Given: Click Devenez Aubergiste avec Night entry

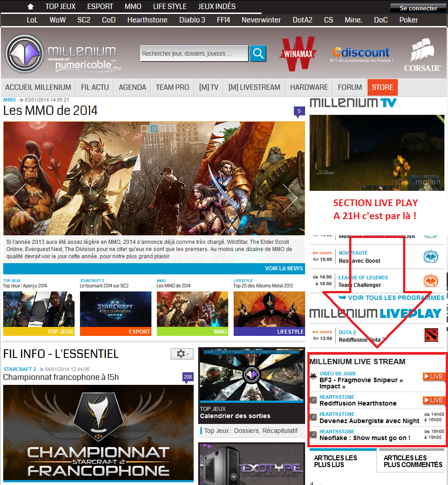Looking at the screenshot, I should [369, 421].
